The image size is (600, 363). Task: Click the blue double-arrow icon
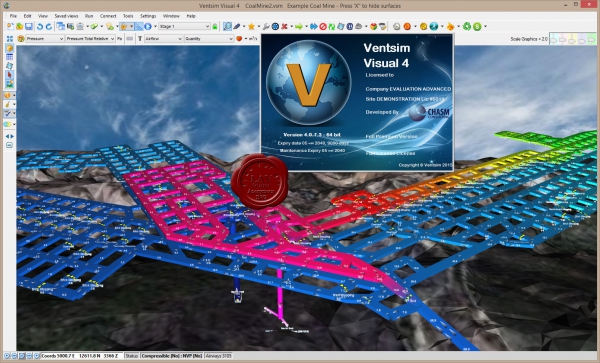tap(314, 26)
